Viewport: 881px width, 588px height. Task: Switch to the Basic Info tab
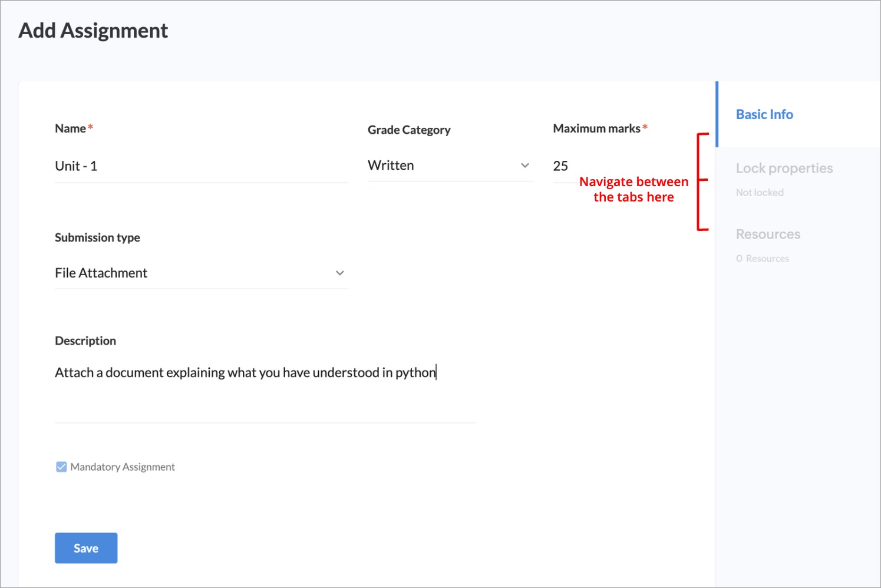(764, 114)
